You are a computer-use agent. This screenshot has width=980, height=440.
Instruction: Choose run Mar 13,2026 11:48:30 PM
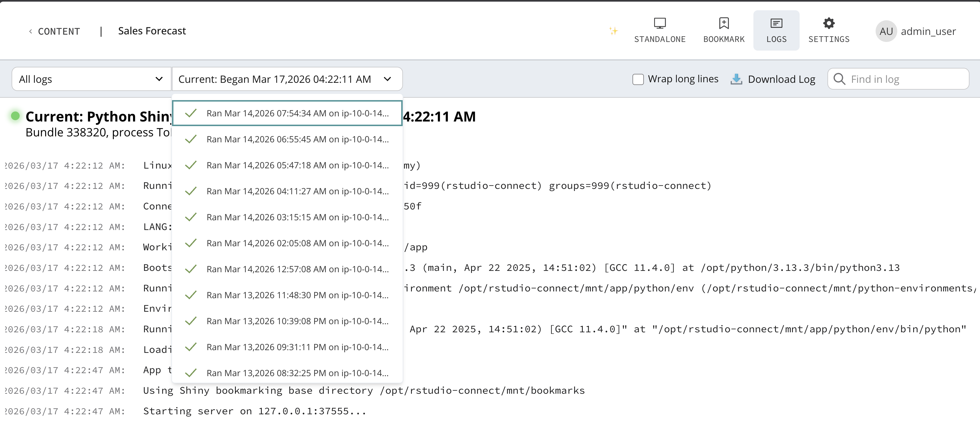297,295
